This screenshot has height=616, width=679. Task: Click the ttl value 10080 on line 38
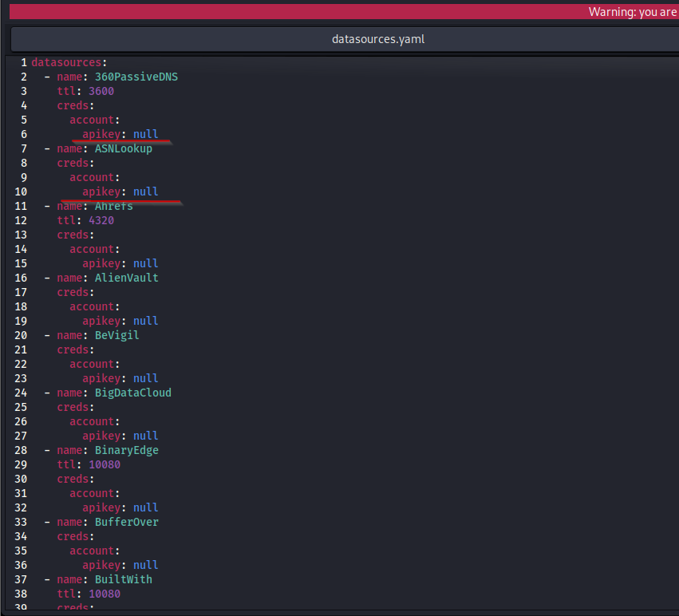(x=105, y=594)
